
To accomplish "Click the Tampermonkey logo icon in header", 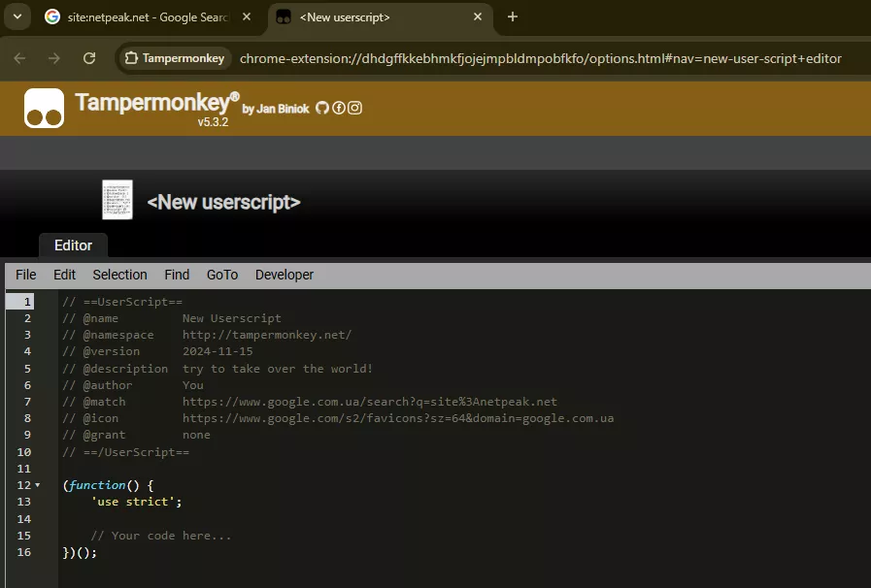I will pyautogui.click(x=44, y=109).
